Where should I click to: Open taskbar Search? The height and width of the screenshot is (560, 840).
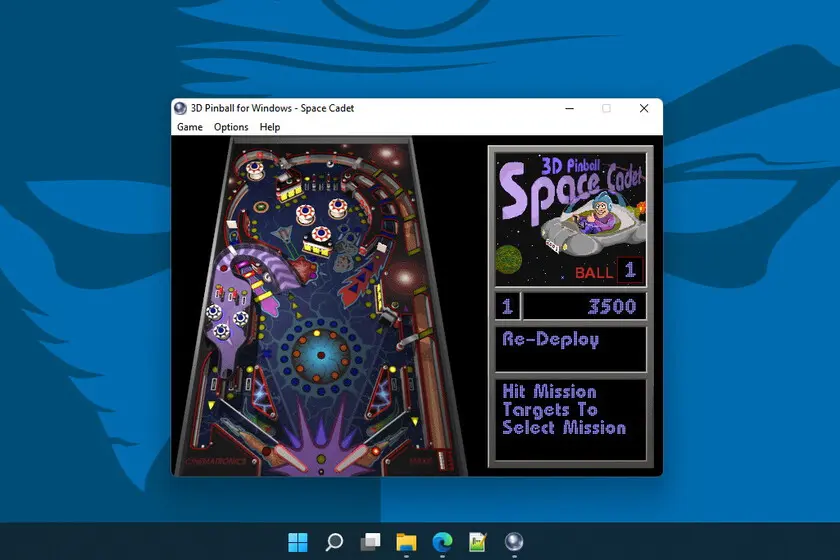(334, 542)
